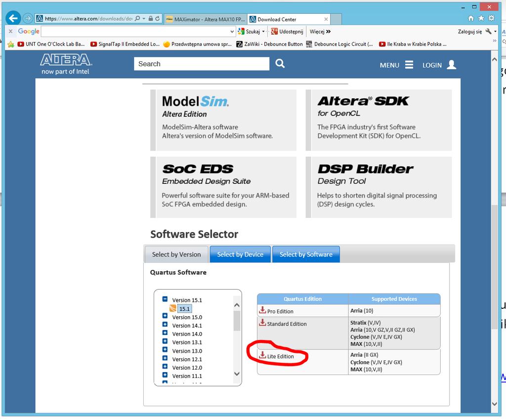Click the Altera site Search input field
The height and width of the screenshot is (420, 506).
click(202, 64)
